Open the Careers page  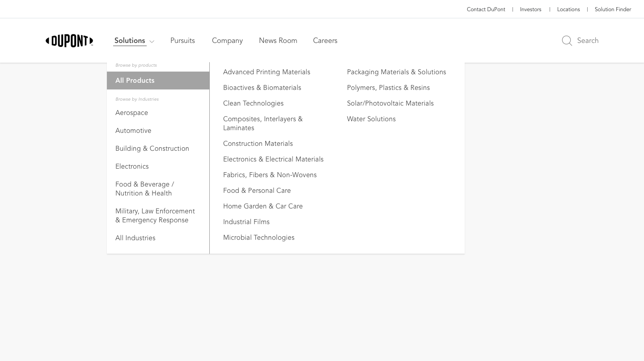point(325,41)
